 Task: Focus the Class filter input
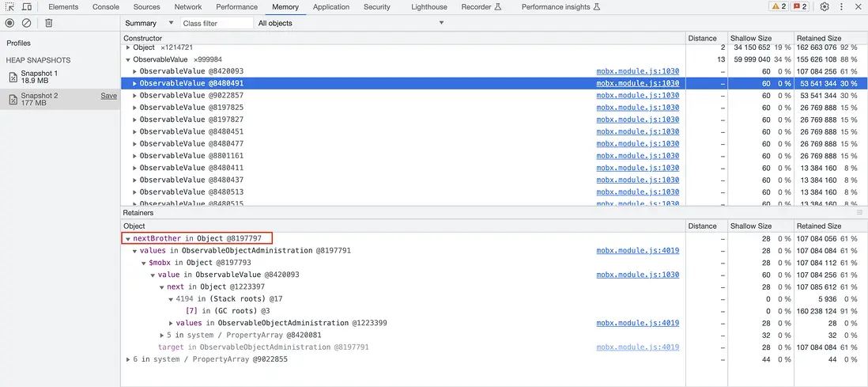(x=217, y=23)
